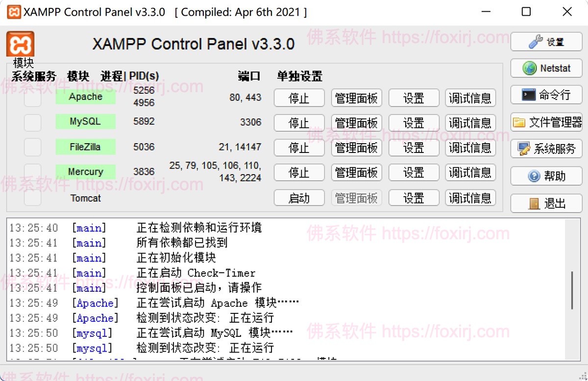The width and height of the screenshot is (588, 381).
Task: Click the XAMPP title bar icon
Action: 14,12
